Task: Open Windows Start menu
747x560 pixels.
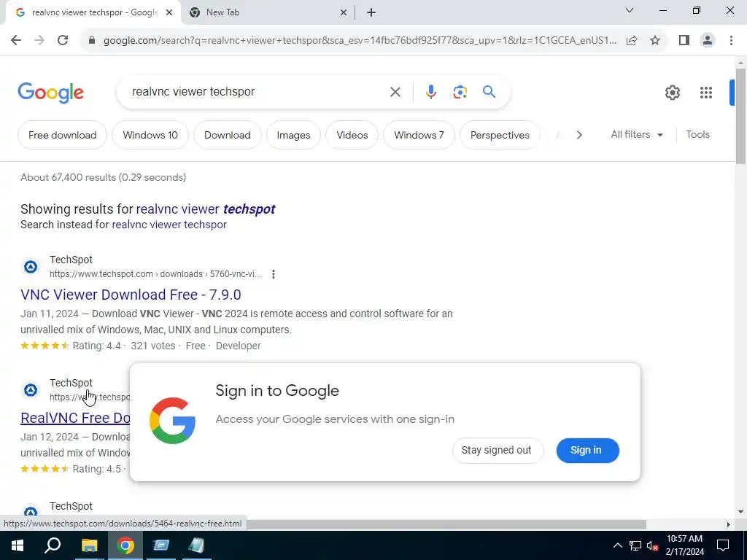Action: click(18, 545)
